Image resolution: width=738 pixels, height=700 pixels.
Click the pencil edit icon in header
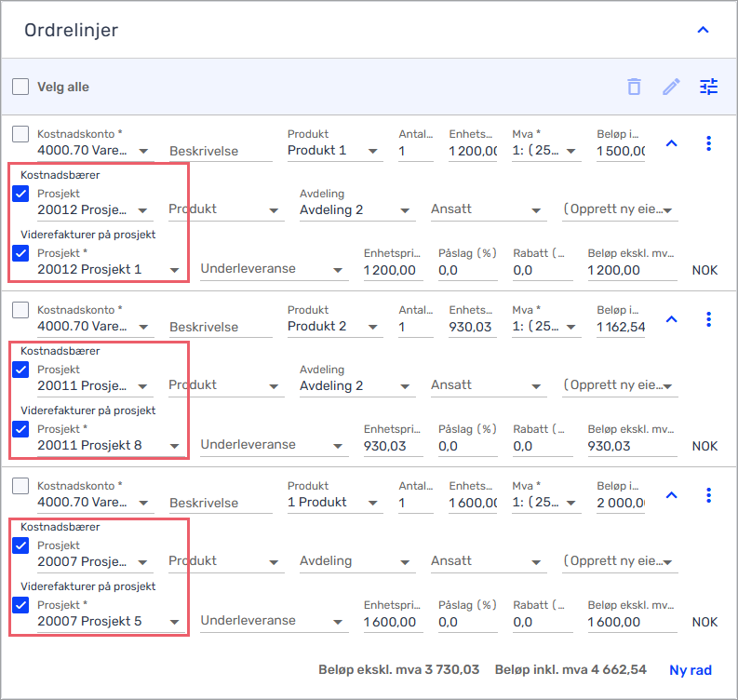click(x=671, y=87)
